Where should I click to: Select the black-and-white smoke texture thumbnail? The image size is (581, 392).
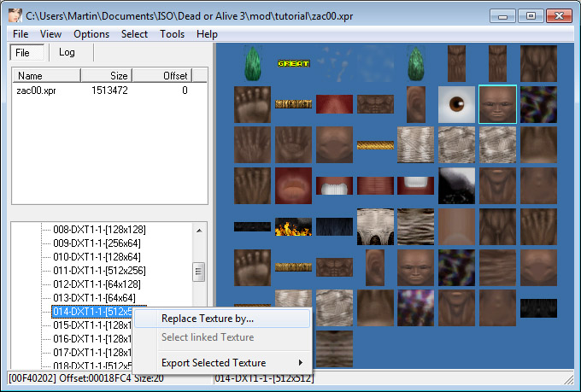tap(456, 185)
